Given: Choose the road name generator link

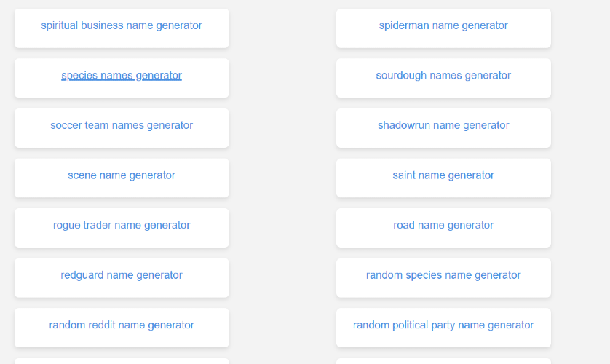Looking at the screenshot, I should 443,226.
